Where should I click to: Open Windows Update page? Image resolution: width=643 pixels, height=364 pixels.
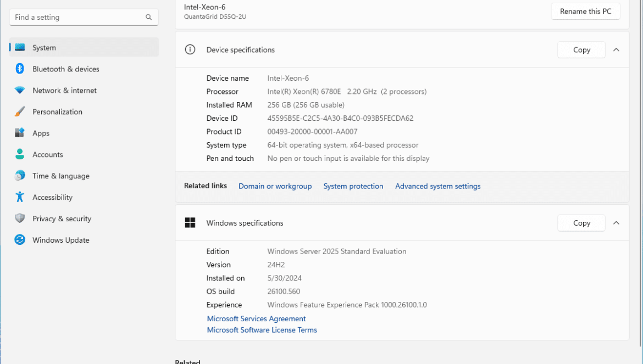84,239
